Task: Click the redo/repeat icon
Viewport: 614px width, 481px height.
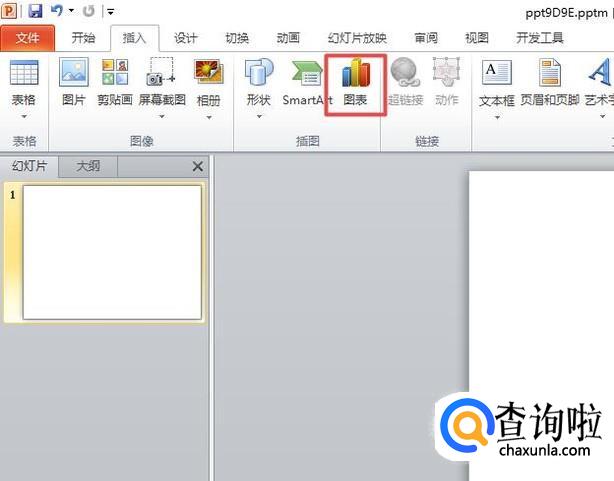Action: pos(89,11)
